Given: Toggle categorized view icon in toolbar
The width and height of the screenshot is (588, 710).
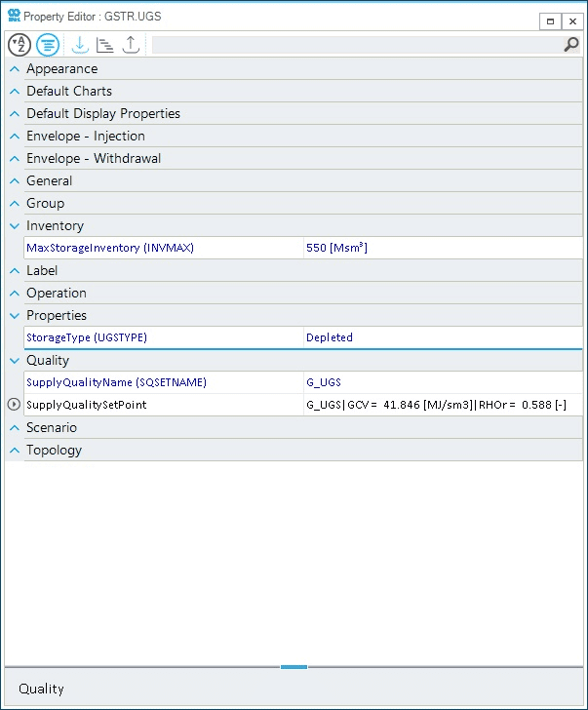Looking at the screenshot, I should coord(48,45).
